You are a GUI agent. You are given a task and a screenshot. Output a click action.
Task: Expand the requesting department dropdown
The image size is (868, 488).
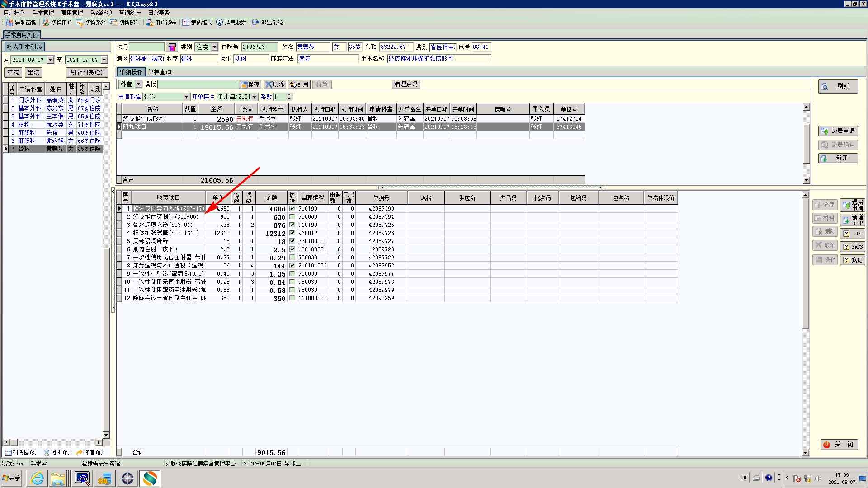point(186,97)
